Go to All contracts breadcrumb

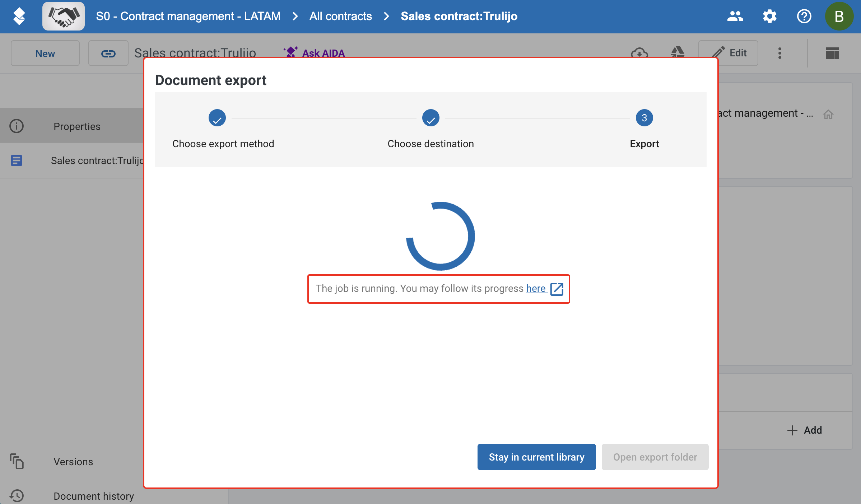coord(340,16)
